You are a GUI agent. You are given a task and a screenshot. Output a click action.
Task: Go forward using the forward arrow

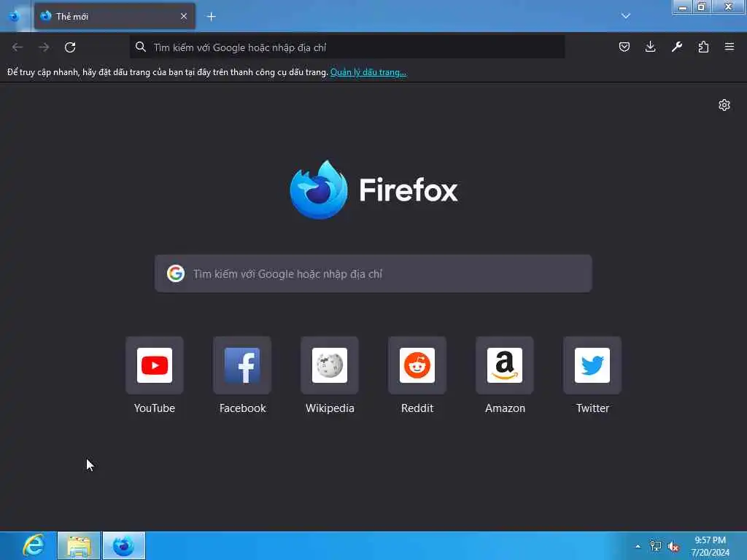[x=44, y=47]
